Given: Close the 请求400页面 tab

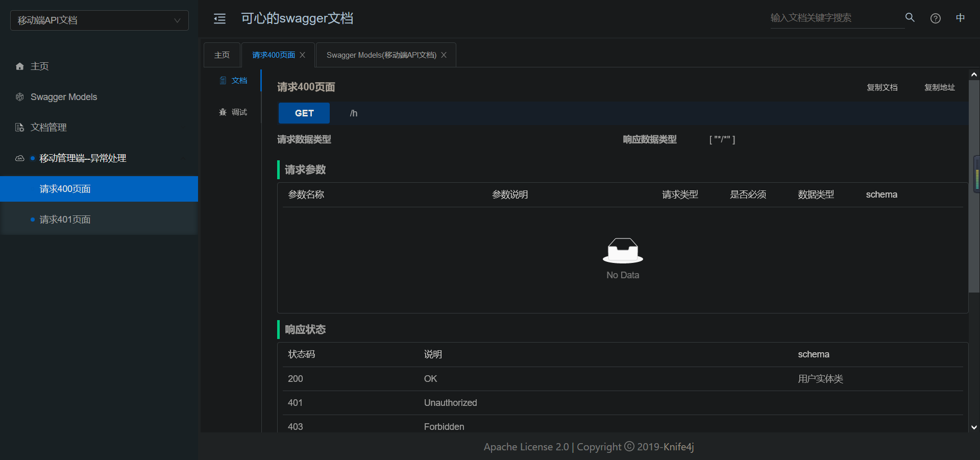Looking at the screenshot, I should click(302, 55).
